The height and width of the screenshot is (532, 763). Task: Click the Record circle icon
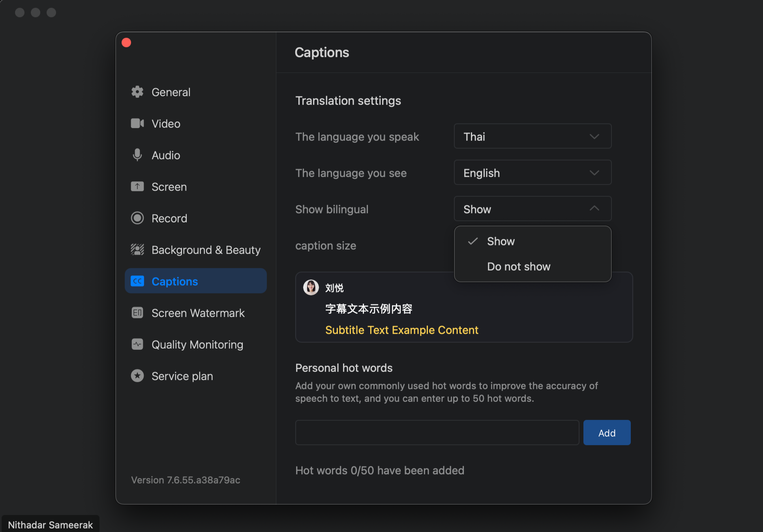tap(137, 218)
